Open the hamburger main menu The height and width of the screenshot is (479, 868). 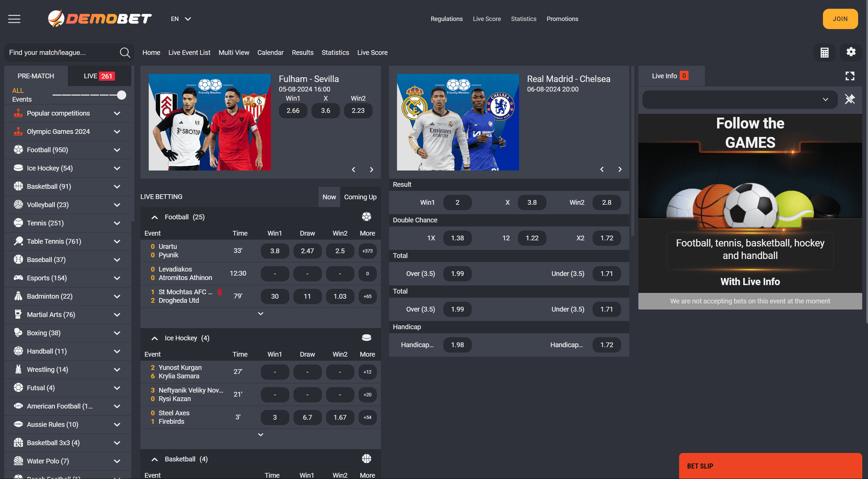coord(14,19)
